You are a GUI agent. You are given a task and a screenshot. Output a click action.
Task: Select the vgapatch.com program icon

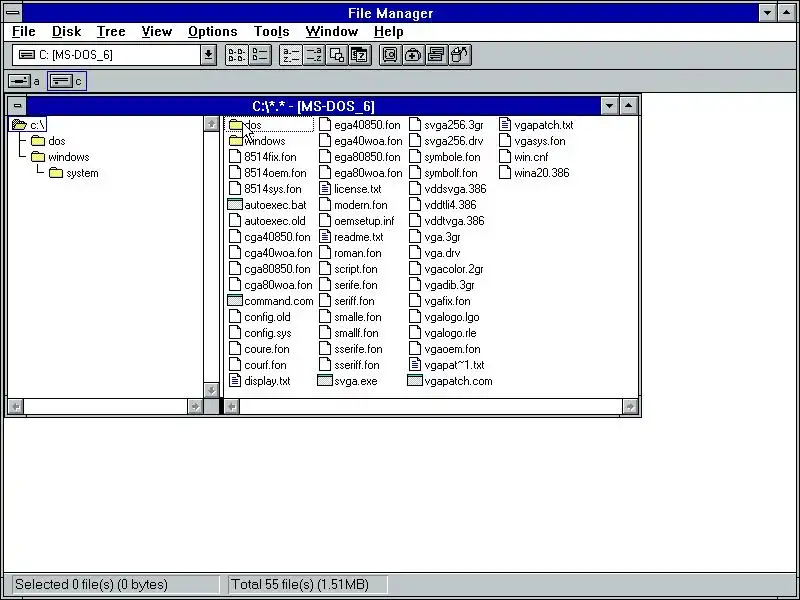415,381
